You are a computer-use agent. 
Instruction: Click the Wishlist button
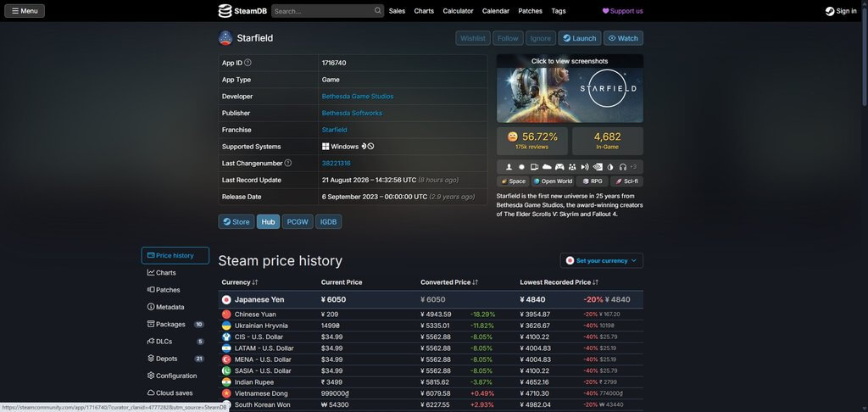click(473, 38)
